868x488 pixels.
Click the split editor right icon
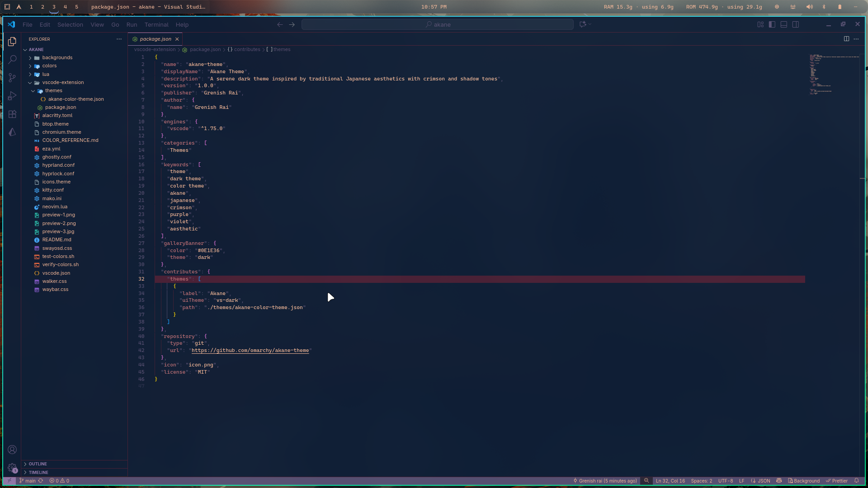click(846, 39)
